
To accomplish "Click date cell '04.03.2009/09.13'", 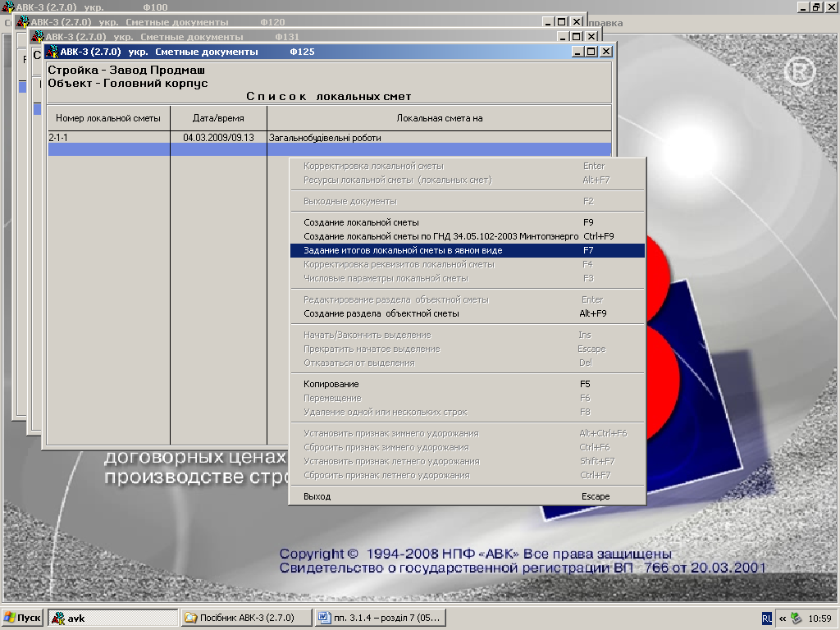I will (218, 138).
